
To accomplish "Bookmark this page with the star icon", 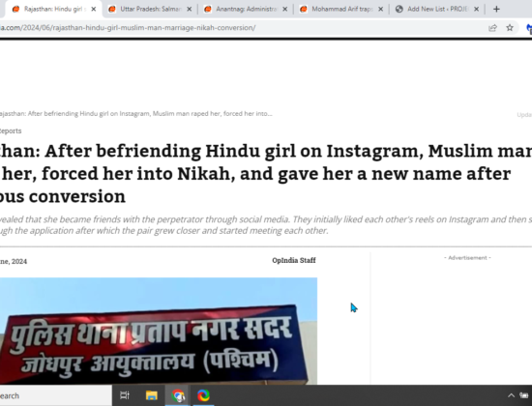I will pos(510,28).
